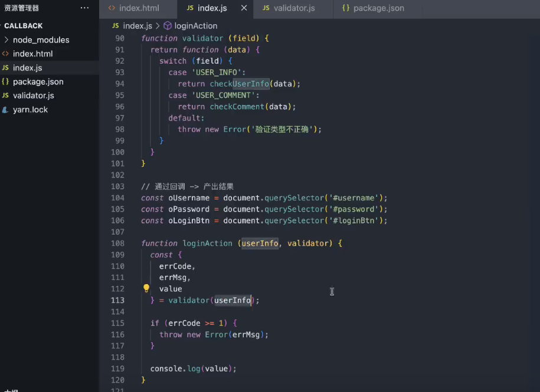The width and height of the screenshot is (540, 392).
Task: Click the lightbulb quick-fix icon on line 112
Action: click(146, 288)
